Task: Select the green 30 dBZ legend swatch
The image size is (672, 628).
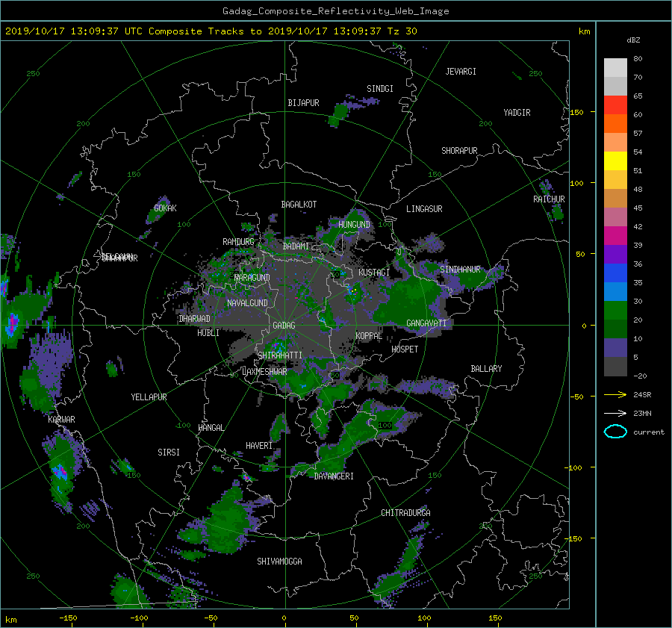Action: click(x=615, y=311)
